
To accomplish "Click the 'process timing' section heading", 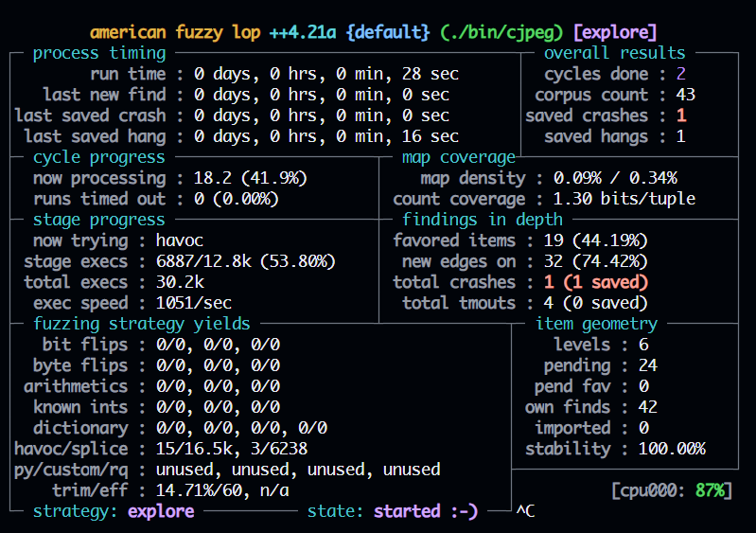I will pyautogui.click(x=99, y=53).
